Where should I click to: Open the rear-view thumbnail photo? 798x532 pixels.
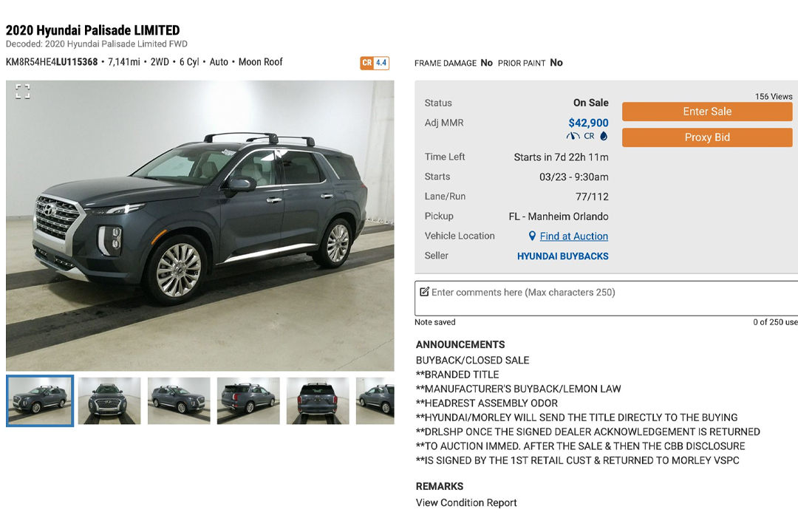point(318,400)
